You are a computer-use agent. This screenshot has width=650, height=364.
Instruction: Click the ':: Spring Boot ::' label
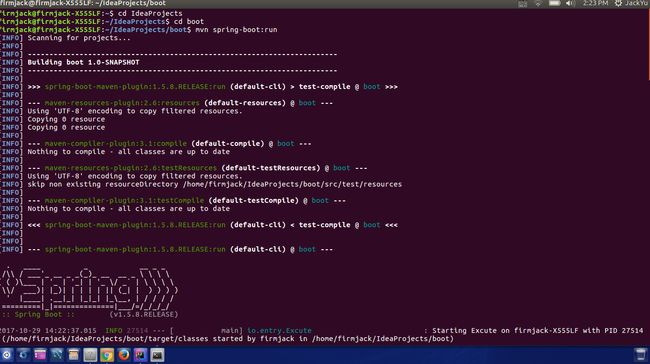(38, 314)
